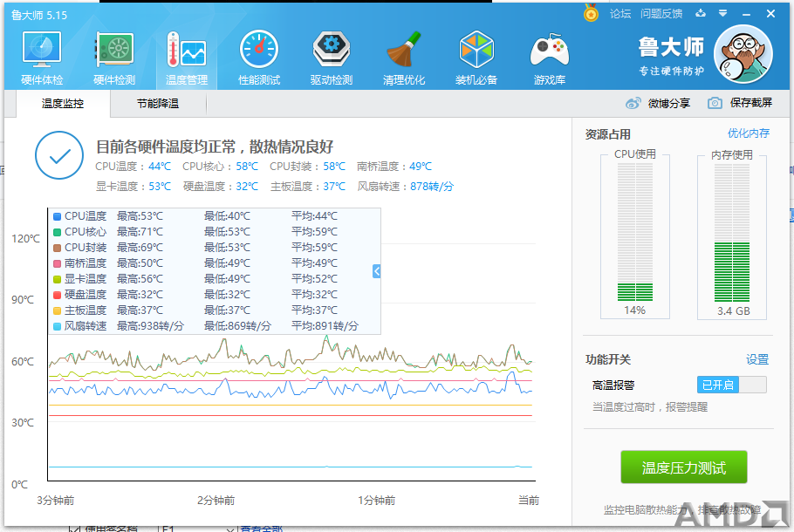Click 保存截屏 save screenshot
This screenshot has height=532, width=794.
(751, 103)
